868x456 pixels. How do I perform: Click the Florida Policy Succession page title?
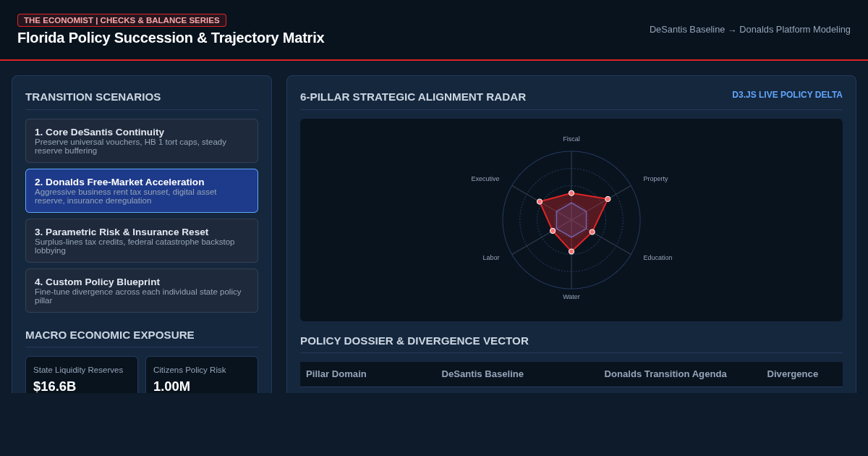[x=171, y=38]
